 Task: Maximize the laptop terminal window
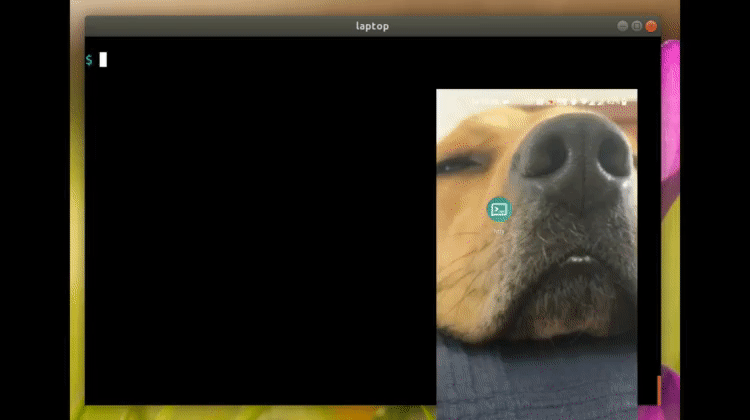tap(637, 26)
